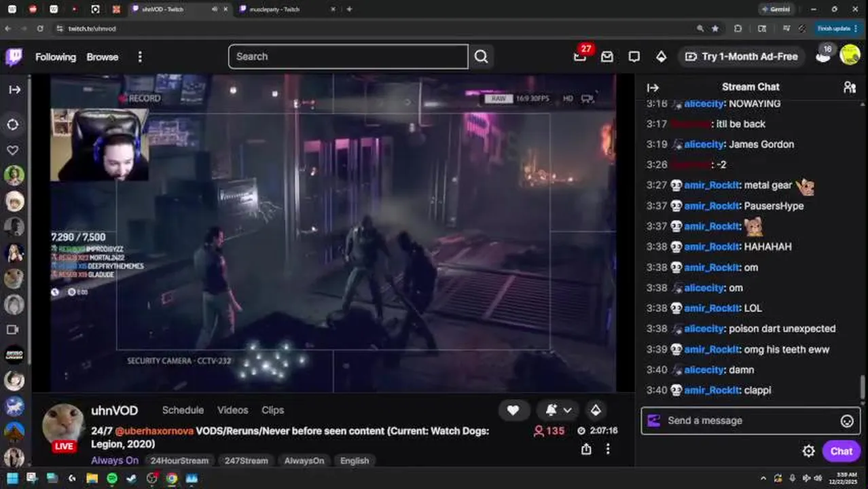Open Steam from the taskbar
Viewport: 868px width, 489px height.
point(132,478)
